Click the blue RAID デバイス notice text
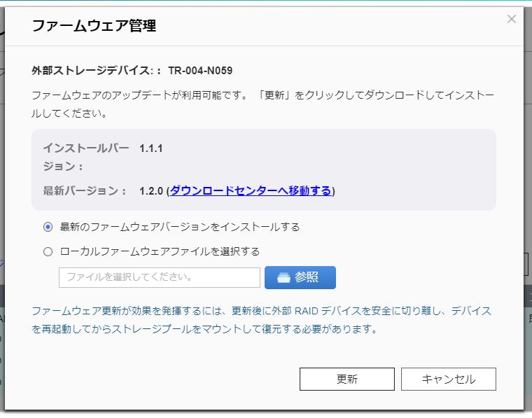532x418 pixels. 261,320
